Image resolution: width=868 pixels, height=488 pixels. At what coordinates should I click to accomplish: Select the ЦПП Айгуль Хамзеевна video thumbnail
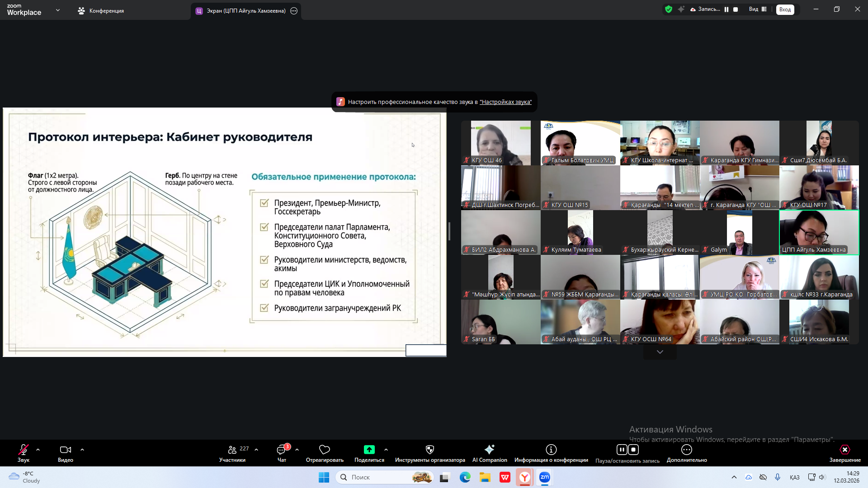click(819, 232)
